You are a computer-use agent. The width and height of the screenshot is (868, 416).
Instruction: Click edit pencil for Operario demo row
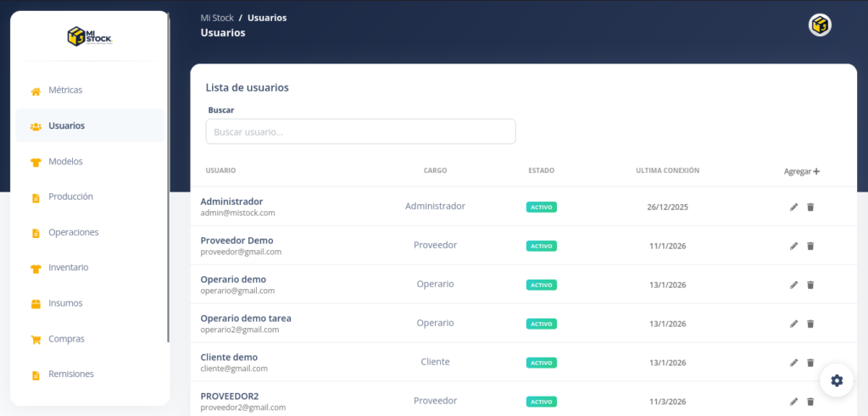[x=793, y=285]
